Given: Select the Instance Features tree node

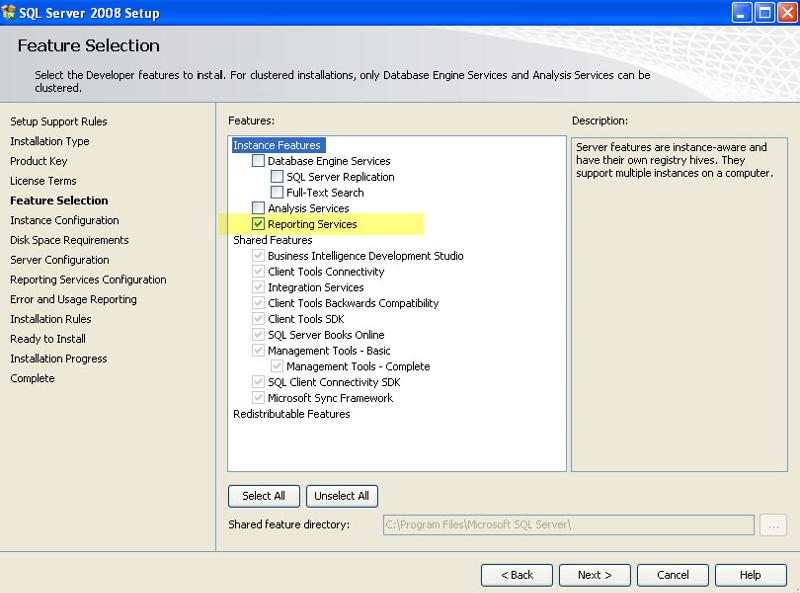Looking at the screenshot, I should click(x=278, y=145).
